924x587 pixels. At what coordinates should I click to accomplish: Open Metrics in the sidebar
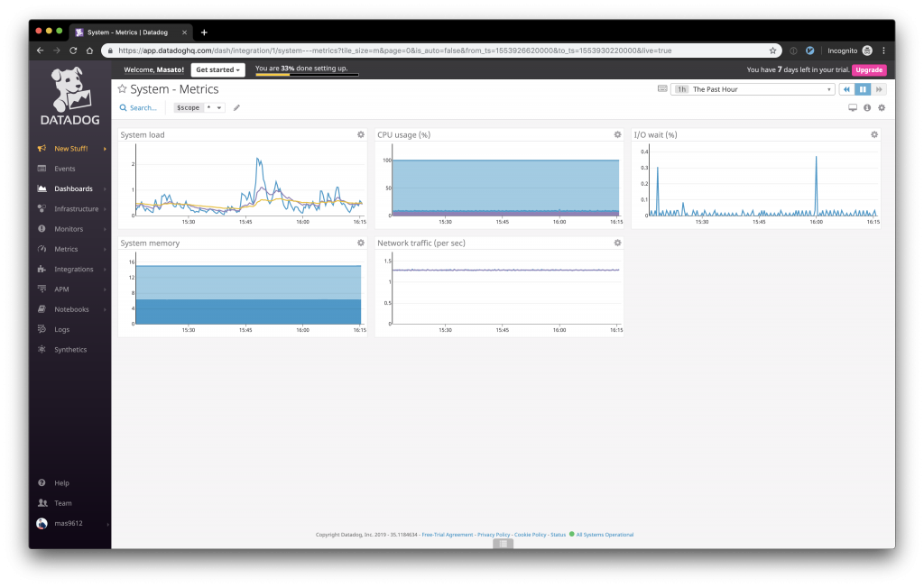65,249
